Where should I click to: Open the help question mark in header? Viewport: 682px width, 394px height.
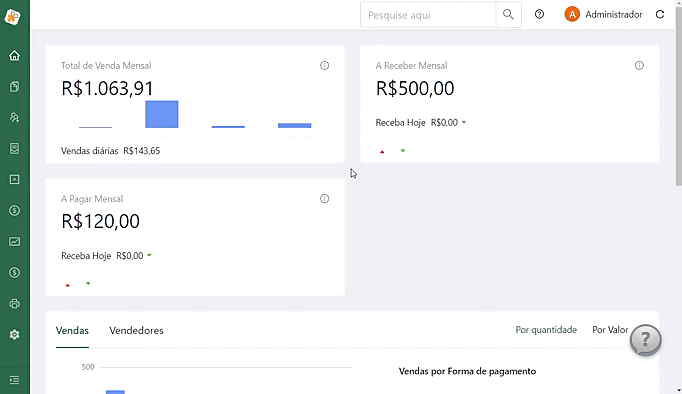pos(539,14)
